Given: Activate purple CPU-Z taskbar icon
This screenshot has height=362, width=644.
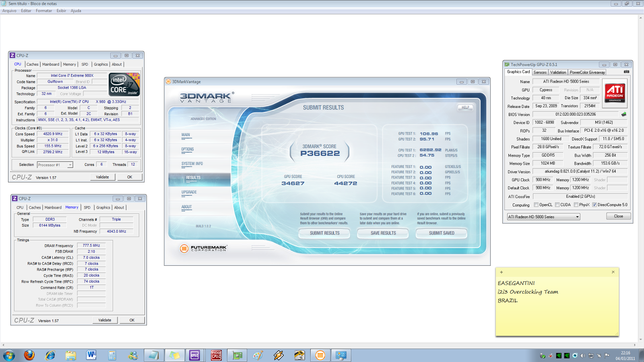Looking at the screenshot, I should point(195,355).
